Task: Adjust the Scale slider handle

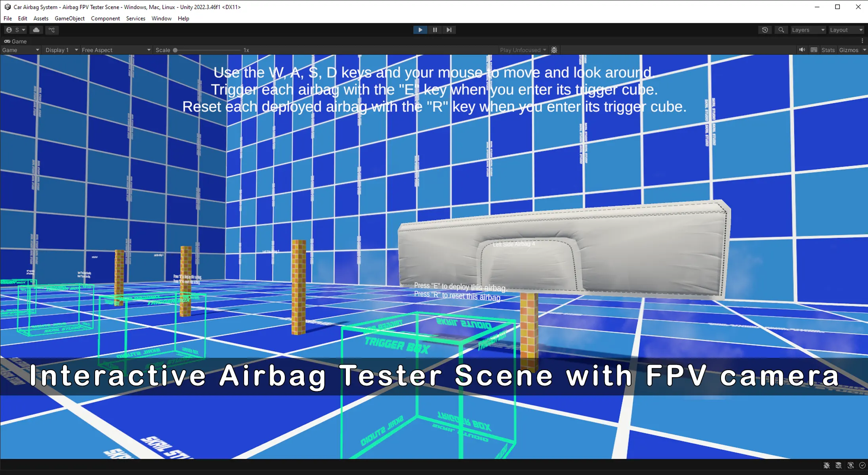Action: point(175,50)
